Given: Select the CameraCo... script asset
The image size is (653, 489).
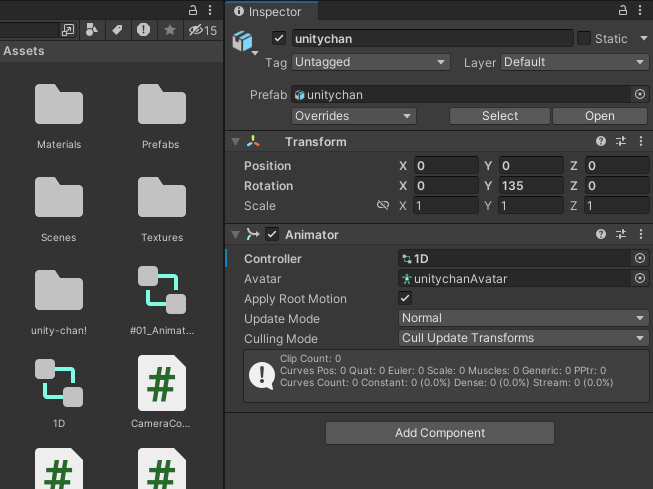Looking at the screenshot, I should (x=162, y=392).
